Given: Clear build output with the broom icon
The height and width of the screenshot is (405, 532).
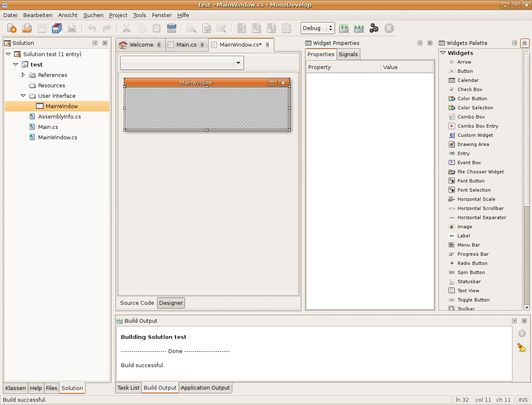Looking at the screenshot, I should [522, 348].
